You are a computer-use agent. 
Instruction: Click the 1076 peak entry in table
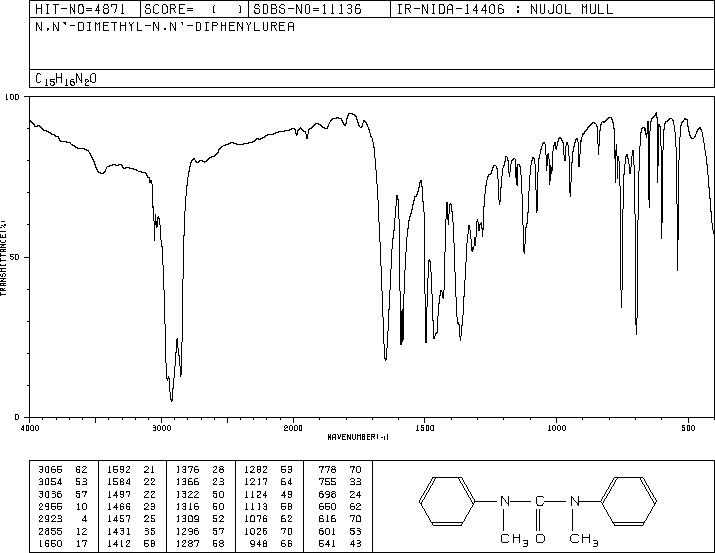click(269, 519)
